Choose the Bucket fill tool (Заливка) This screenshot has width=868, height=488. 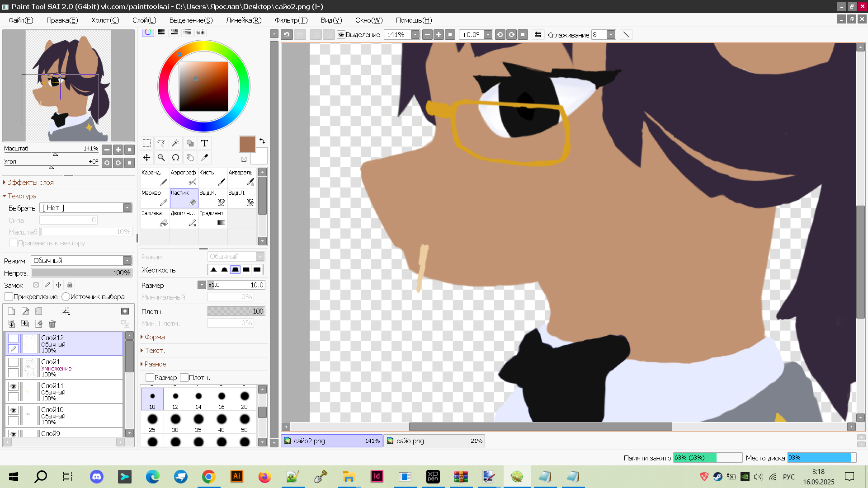(155, 218)
